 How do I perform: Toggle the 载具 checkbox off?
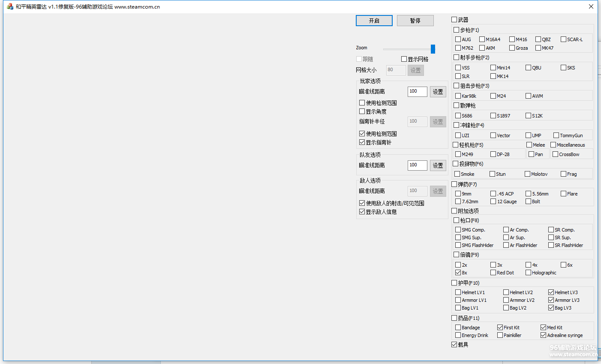click(x=454, y=345)
